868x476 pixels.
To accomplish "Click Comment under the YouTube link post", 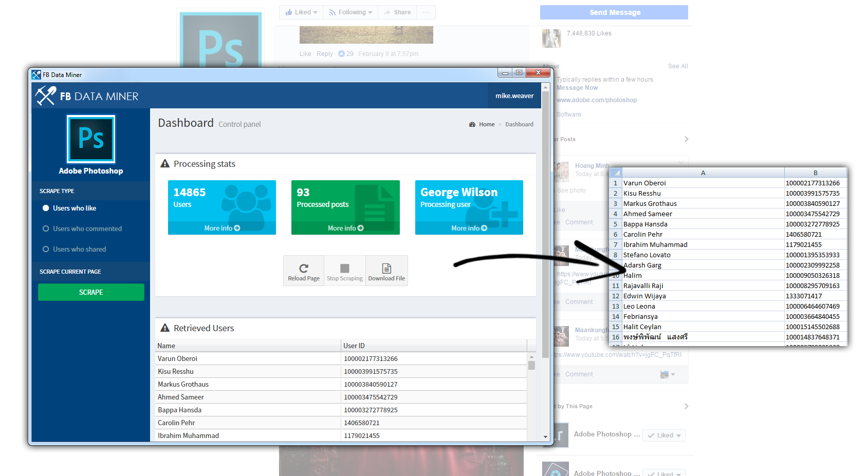I will coord(579,374).
